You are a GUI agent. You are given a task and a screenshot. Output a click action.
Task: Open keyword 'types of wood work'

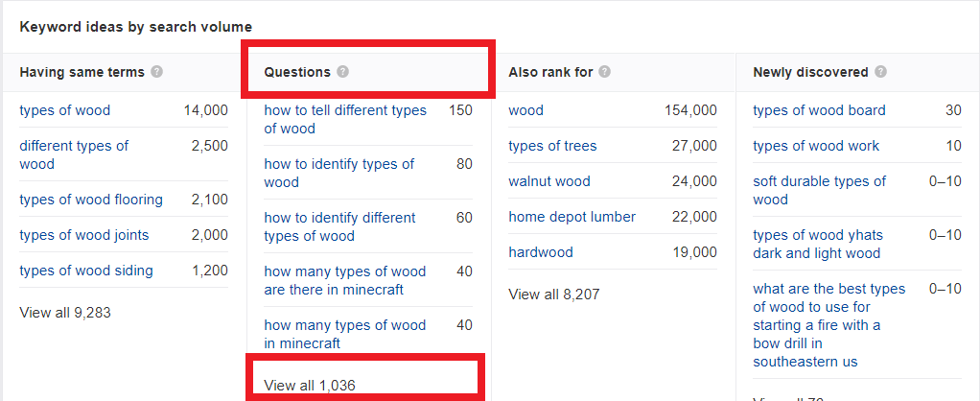click(x=816, y=146)
